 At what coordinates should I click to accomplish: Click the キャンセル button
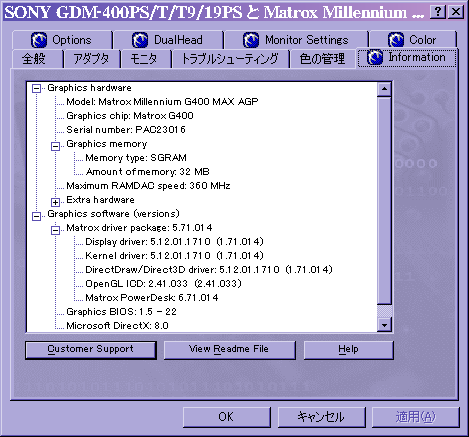(321, 417)
